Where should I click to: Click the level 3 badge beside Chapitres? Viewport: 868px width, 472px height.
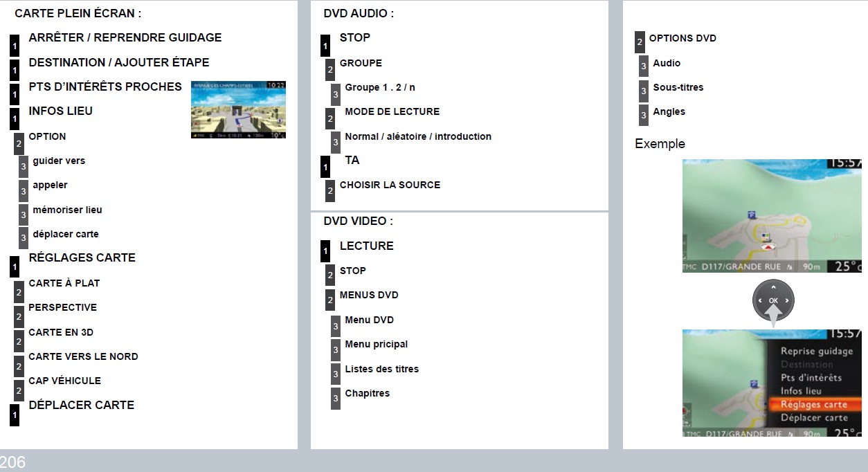click(336, 398)
